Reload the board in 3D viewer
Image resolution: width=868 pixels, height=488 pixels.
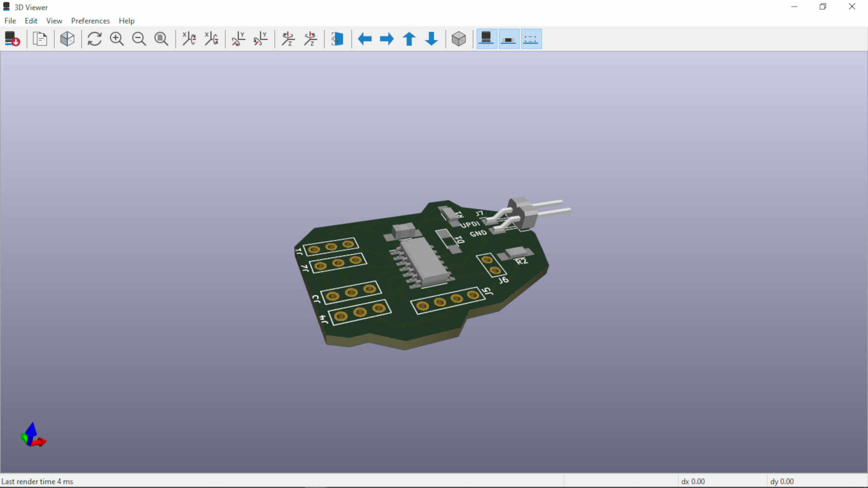[x=12, y=39]
